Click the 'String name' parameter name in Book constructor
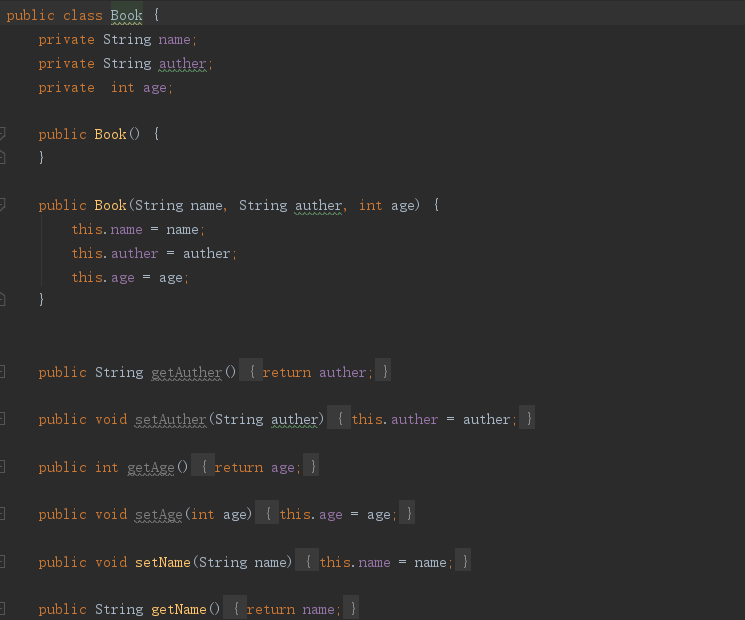745x620 pixels. [x=206, y=206]
